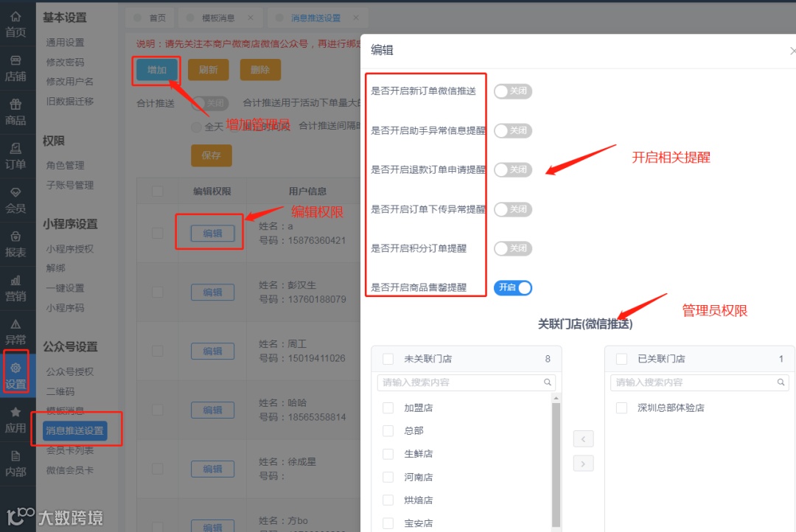The width and height of the screenshot is (796, 532).
Task: Click 编辑 button for 彭汉生
Action: pos(212,293)
